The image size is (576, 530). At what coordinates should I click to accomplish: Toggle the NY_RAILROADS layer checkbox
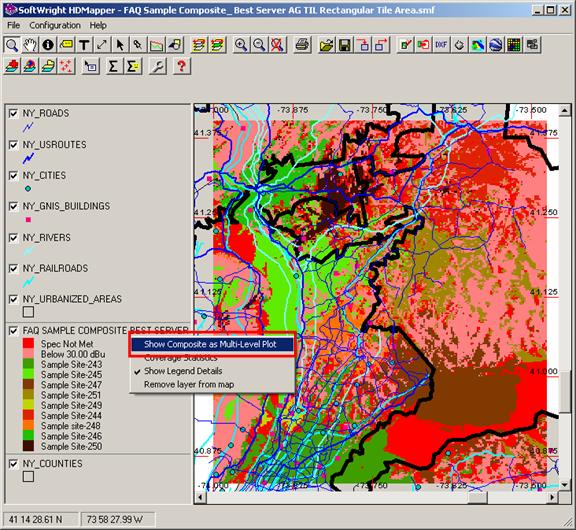tap(14, 268)
